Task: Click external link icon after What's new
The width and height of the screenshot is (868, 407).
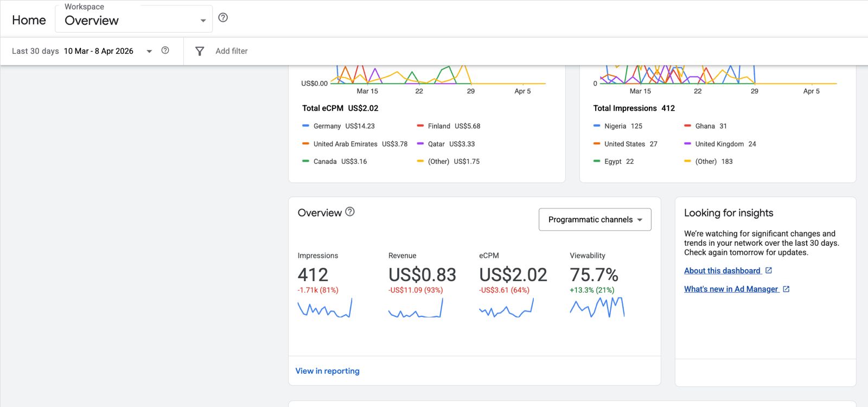Action: point(786,289)
